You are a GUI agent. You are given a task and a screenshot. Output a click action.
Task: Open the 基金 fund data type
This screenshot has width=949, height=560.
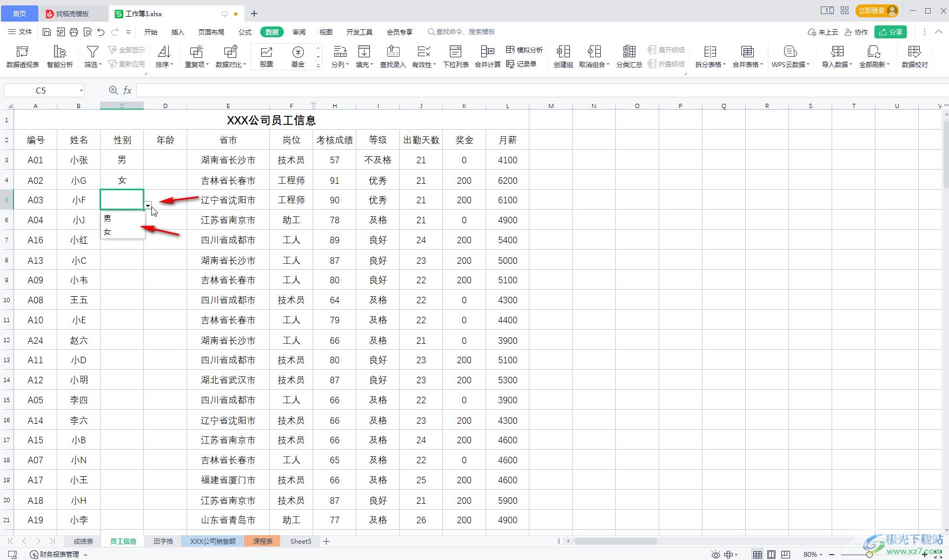298,57
